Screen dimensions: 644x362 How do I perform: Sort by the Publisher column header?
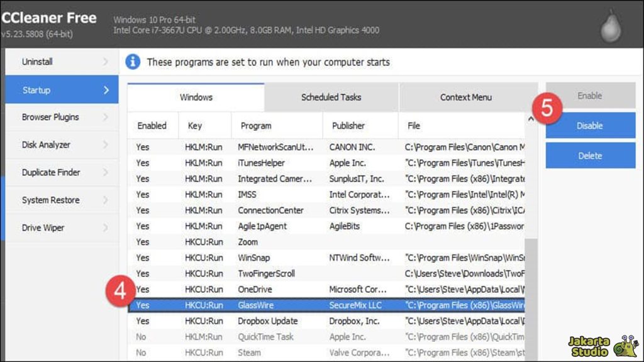(360, 126)
